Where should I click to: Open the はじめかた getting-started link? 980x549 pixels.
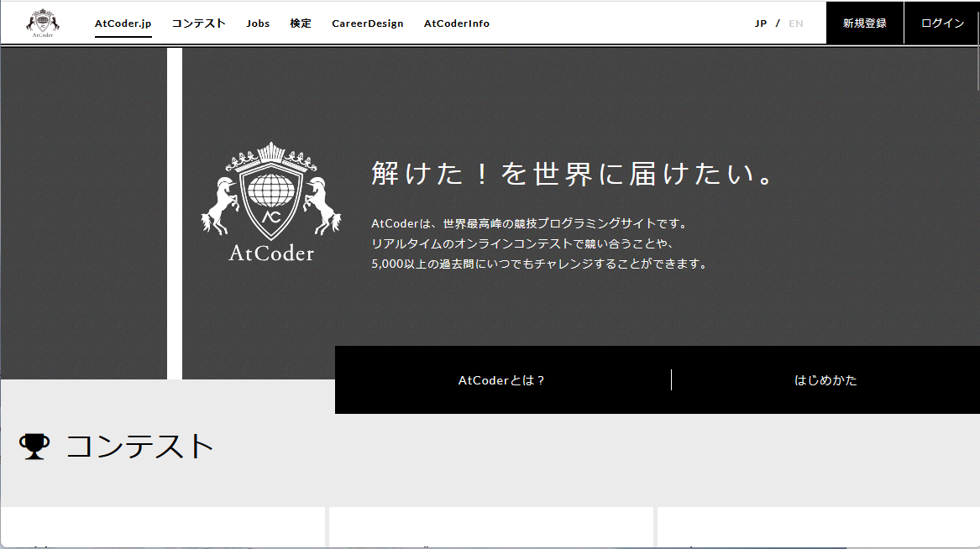tap(825, 379)
